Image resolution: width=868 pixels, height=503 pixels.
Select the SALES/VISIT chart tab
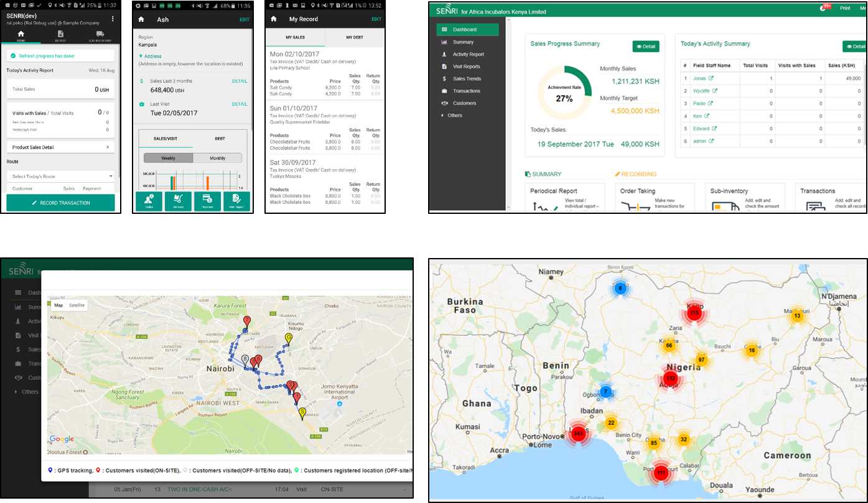point(165,139)
